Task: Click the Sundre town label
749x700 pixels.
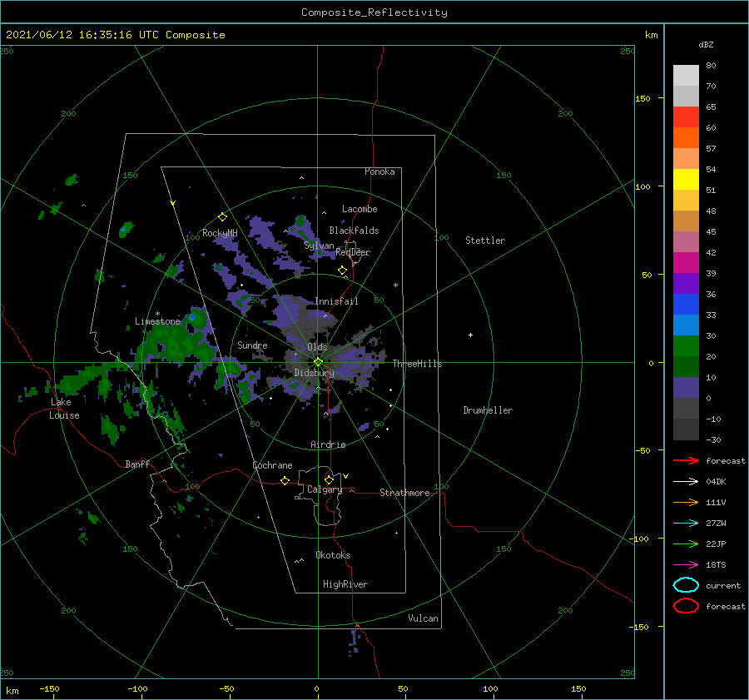Action: [x=252, y=345]
